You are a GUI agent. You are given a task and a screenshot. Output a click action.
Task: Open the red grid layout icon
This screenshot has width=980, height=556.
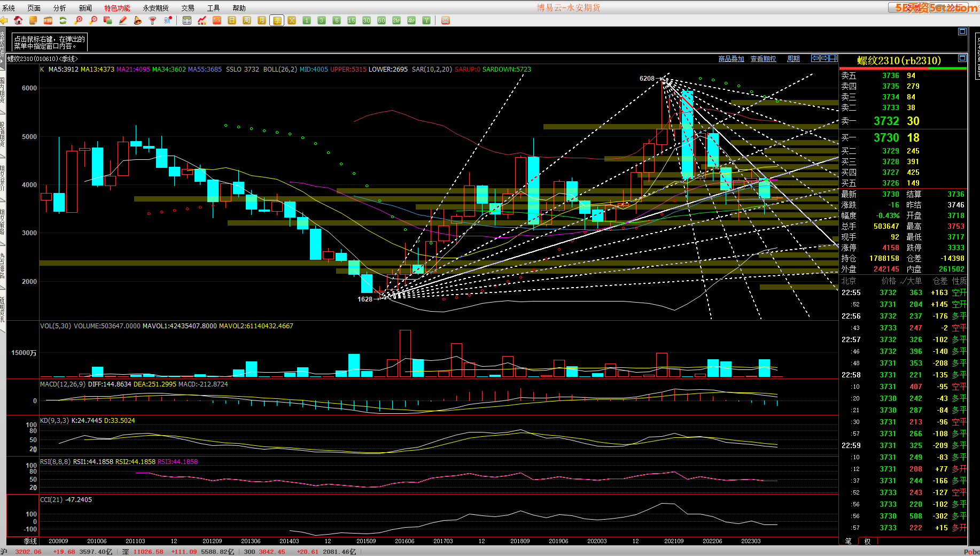pos(446,20)
